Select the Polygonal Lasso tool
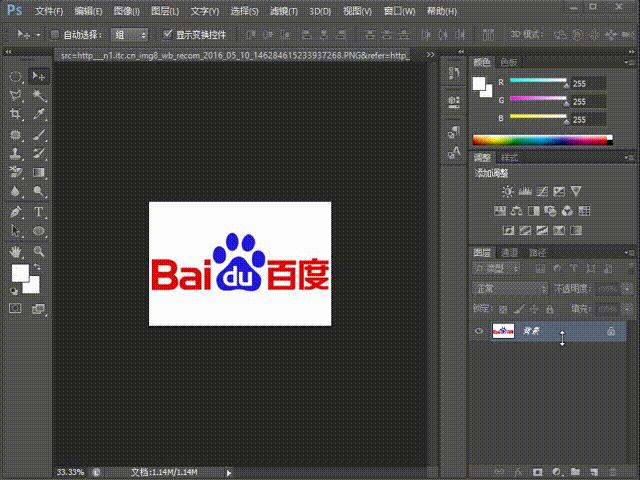 click(16, 96)
